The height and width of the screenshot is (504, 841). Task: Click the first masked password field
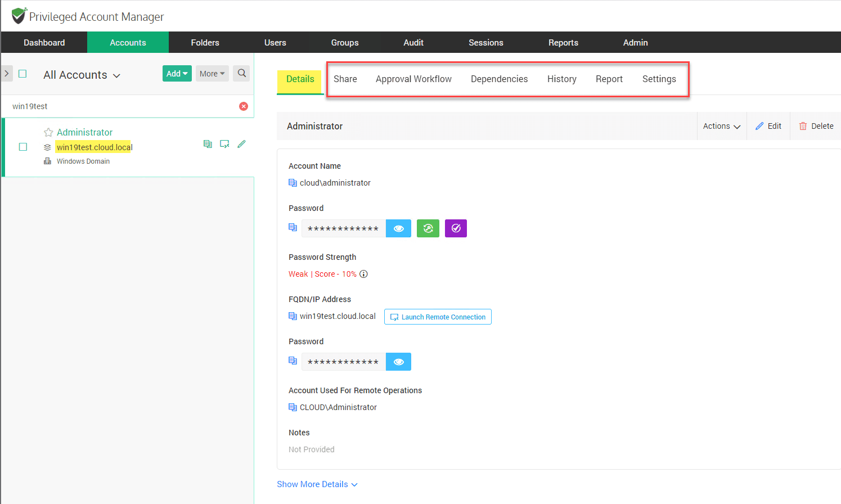click(x=344, y=228)
